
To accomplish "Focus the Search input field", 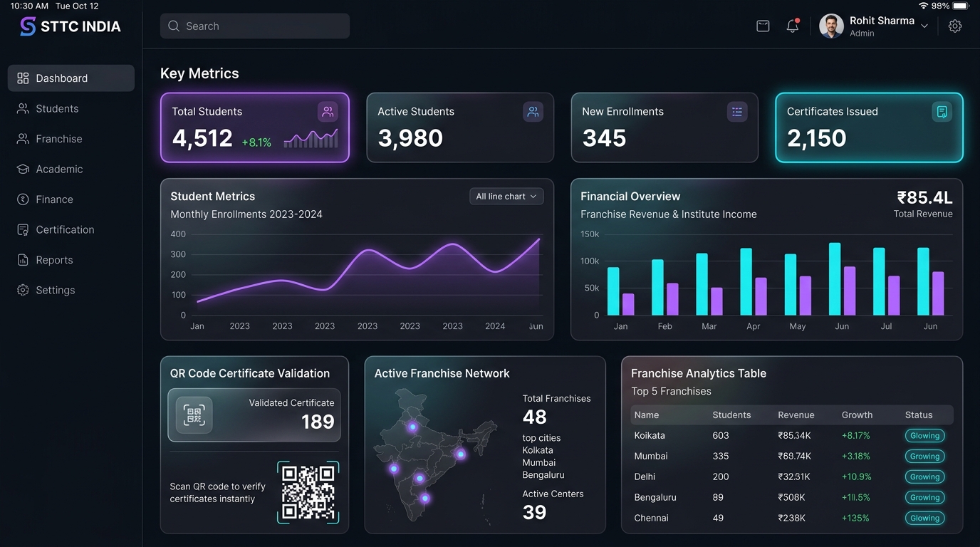I will [255, 26].
